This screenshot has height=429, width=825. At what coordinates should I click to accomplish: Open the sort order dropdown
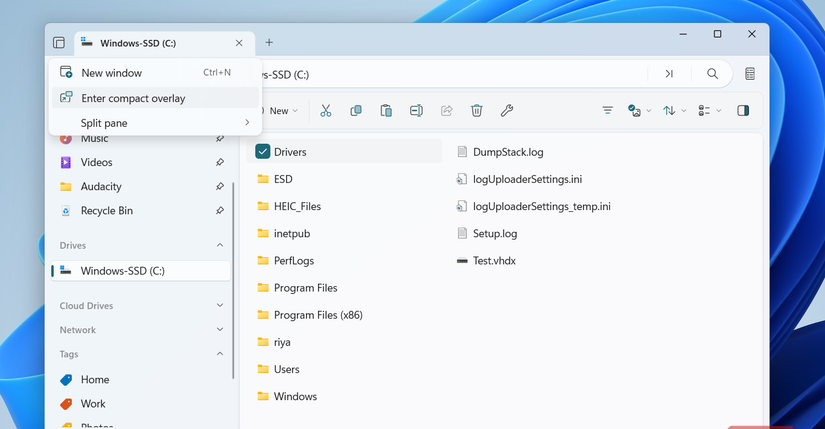click(674, 111)
